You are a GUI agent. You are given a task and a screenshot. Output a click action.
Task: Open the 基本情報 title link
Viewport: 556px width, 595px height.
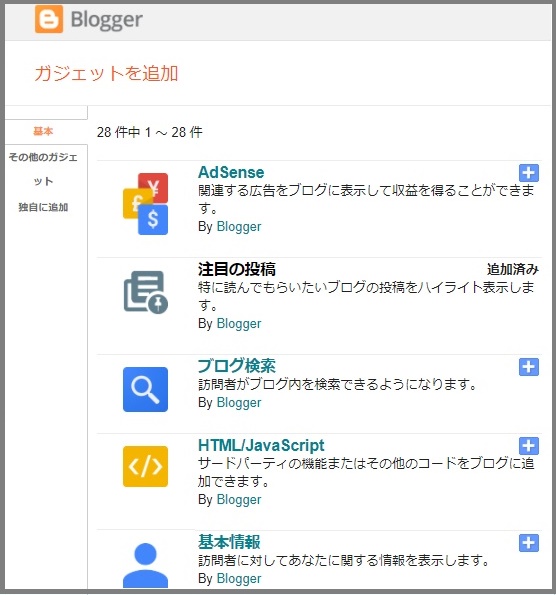pyautogui.click(x=229, y=542)
